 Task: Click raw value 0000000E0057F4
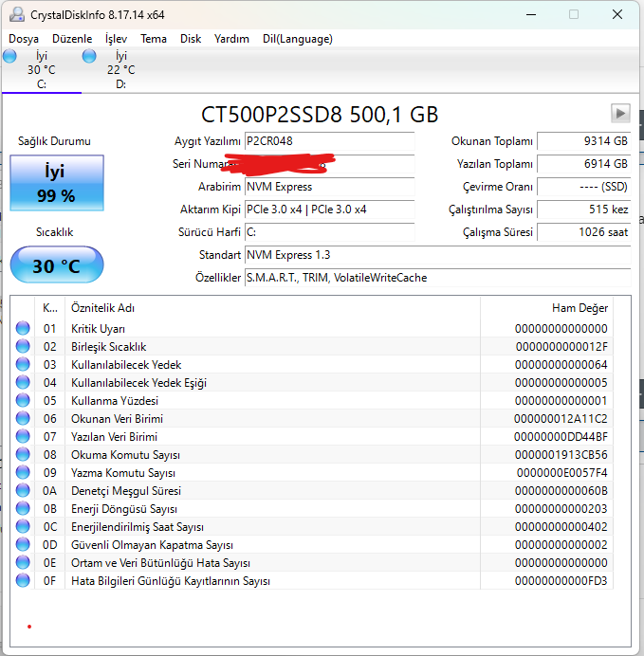pyautogui.click(x=562, y=473)
